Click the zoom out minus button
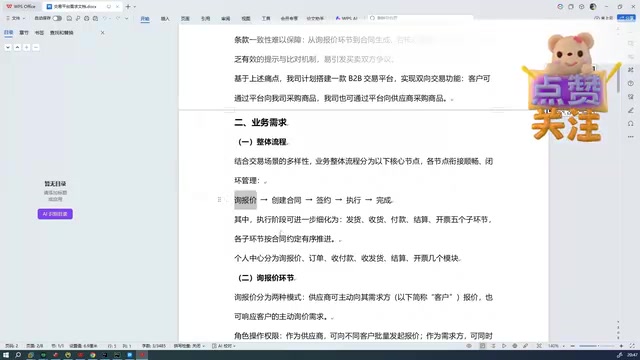 [572, 346]
